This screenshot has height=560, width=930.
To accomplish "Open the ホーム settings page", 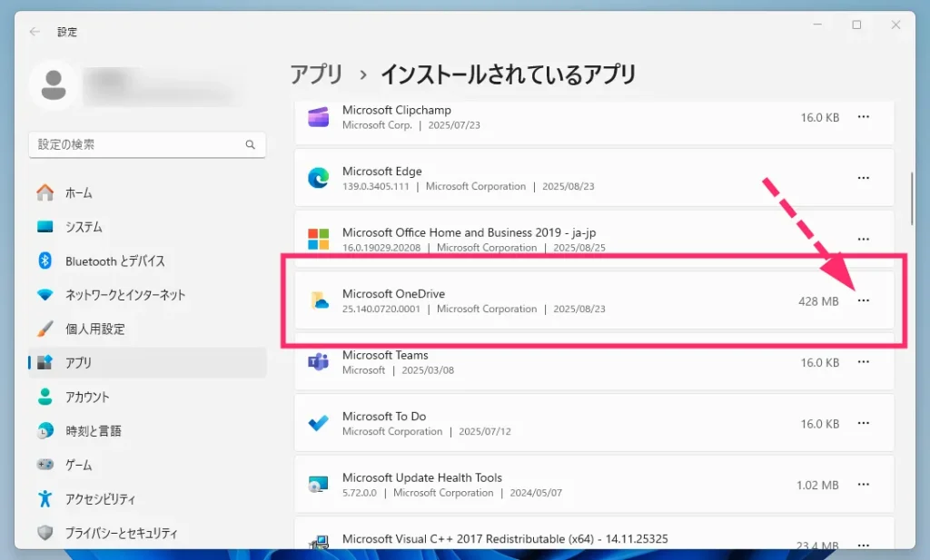I will point(147,192).
